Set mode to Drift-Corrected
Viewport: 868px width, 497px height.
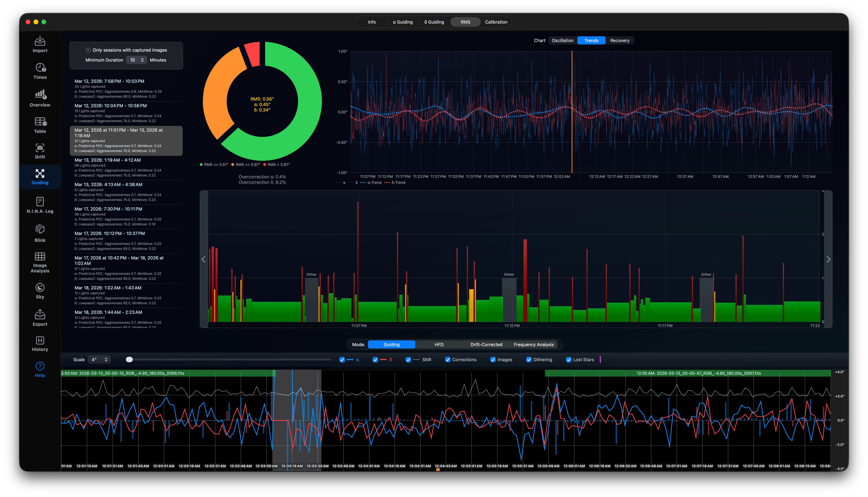pos(486,345)
